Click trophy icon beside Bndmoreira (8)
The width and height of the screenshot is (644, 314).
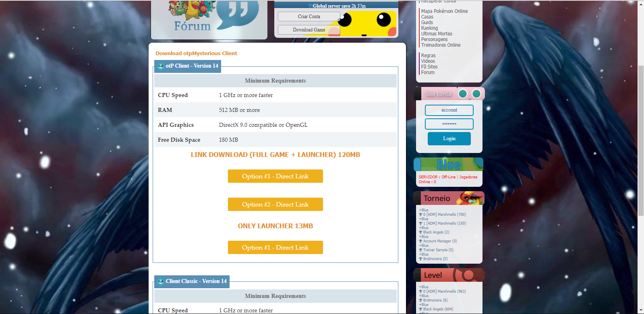tap(420, 300)
